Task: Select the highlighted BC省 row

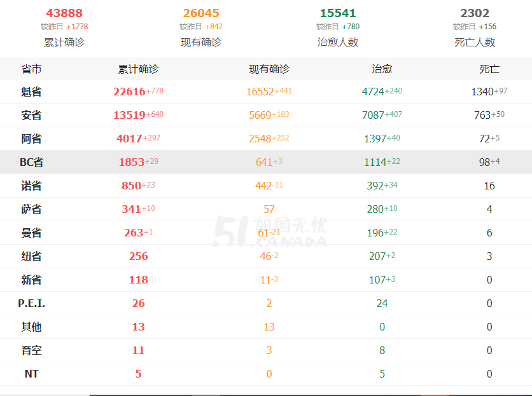Action: [x=266, y=162]
